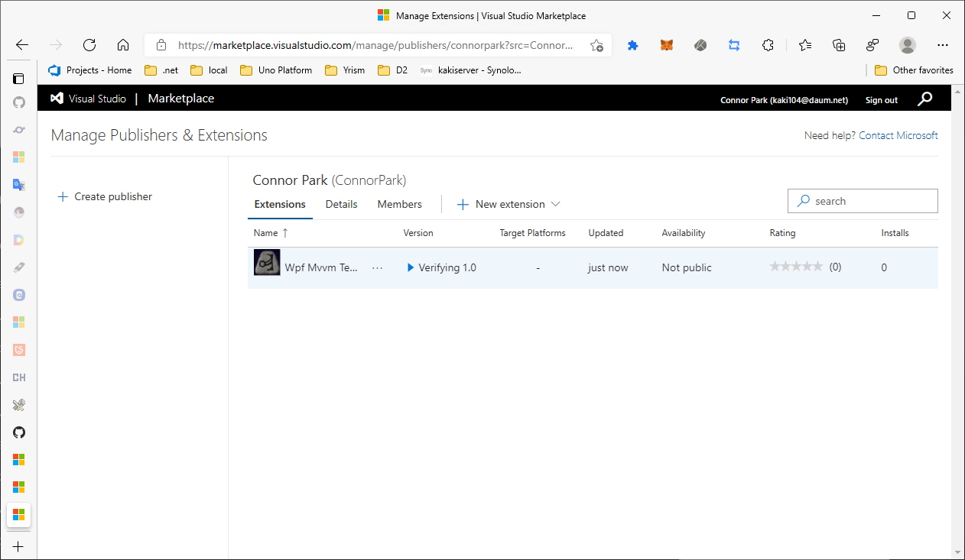
Task: Reload the Marketplace page
Action: tap(89, 45)
